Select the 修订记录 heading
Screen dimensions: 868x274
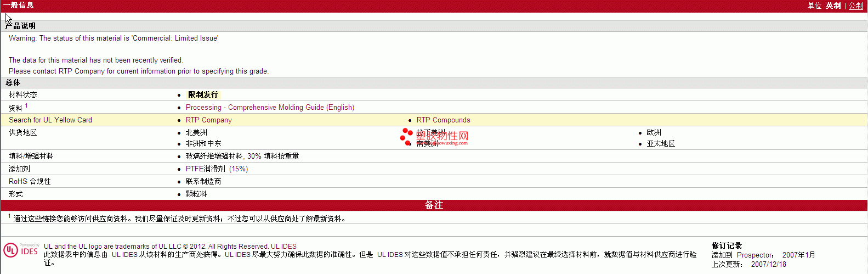(727, 246)
